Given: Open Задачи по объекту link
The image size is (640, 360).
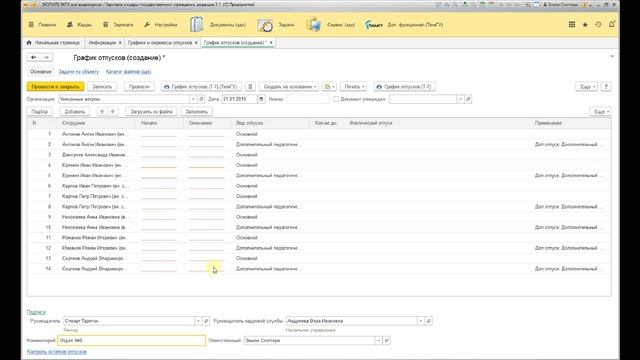Looking at the screenshot, I should (79, 72).
